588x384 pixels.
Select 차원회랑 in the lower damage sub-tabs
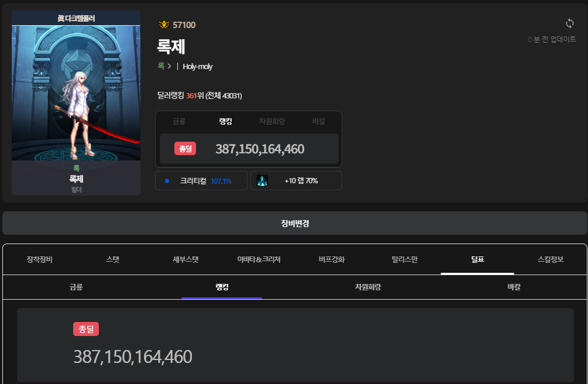[368, 287]
